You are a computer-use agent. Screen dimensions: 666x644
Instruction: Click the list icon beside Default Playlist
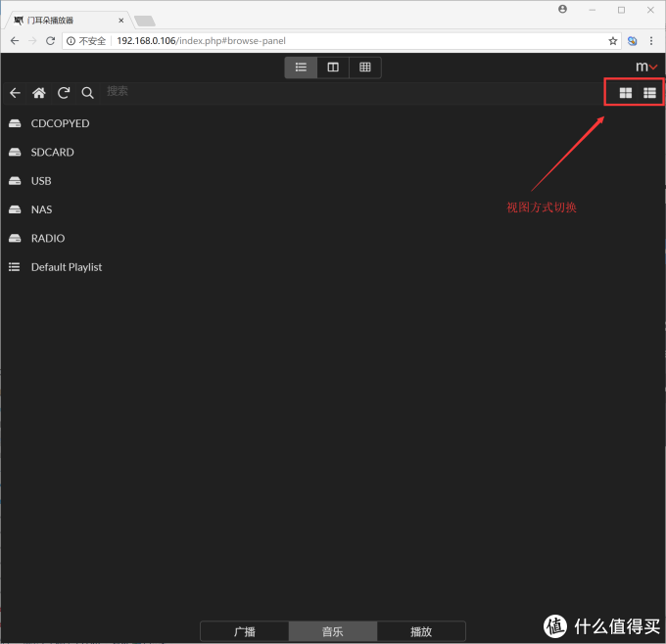[x=15, y=267]
